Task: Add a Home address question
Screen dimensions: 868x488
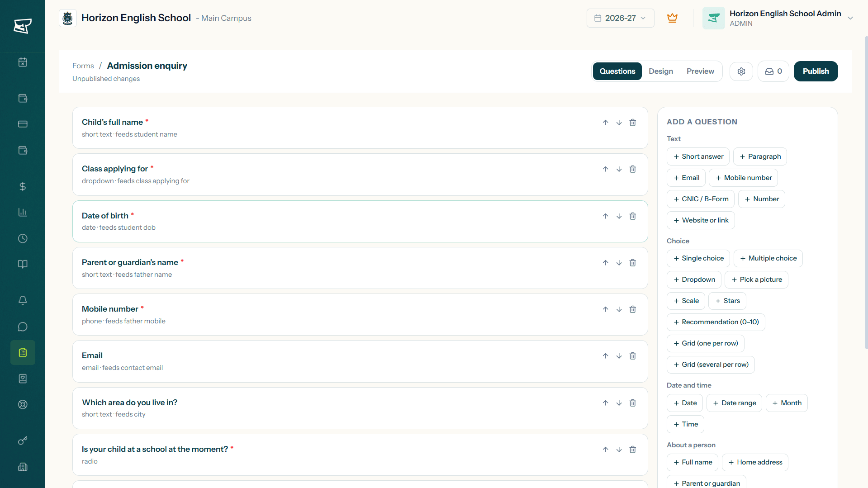Action: (755, 462)
